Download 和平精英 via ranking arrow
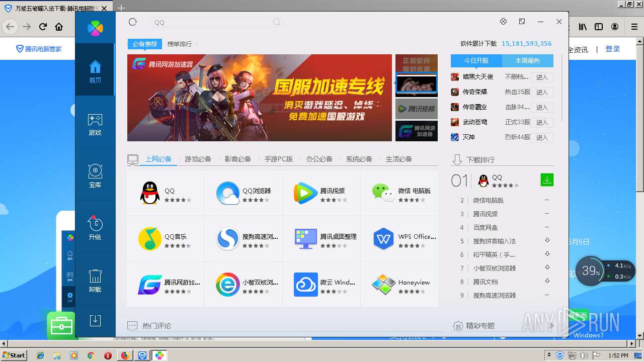Screen dimensions: 644x362 click(x=547, y=254)
